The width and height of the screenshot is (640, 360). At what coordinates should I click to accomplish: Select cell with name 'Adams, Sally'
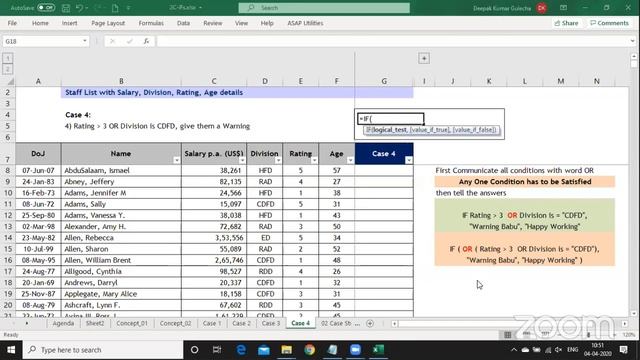121,204
